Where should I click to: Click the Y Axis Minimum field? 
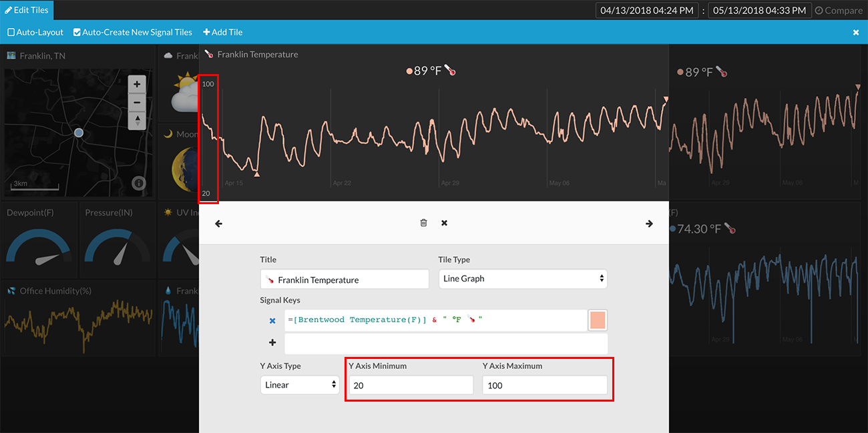411,385
